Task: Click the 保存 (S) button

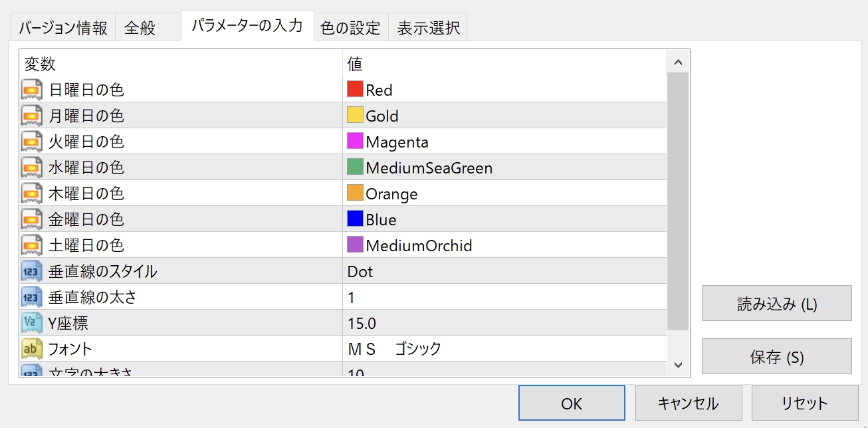Action: tap(776, 357)
